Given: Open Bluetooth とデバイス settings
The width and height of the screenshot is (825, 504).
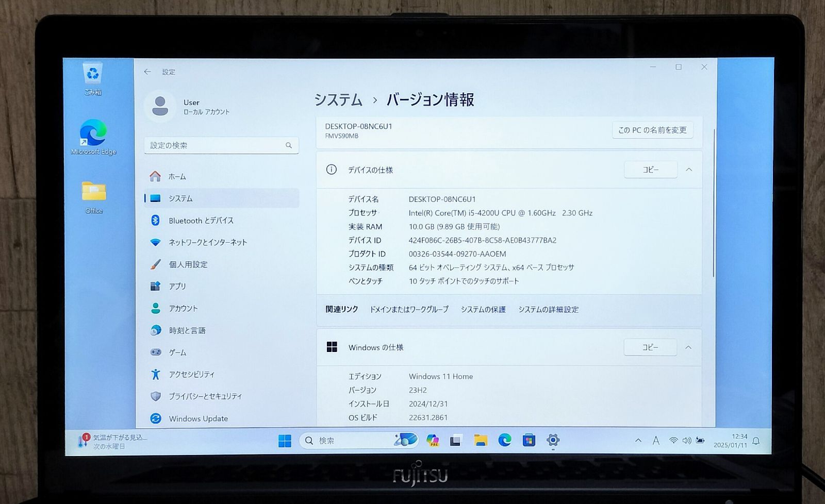Looking at the screenshot, I should 201,220.
